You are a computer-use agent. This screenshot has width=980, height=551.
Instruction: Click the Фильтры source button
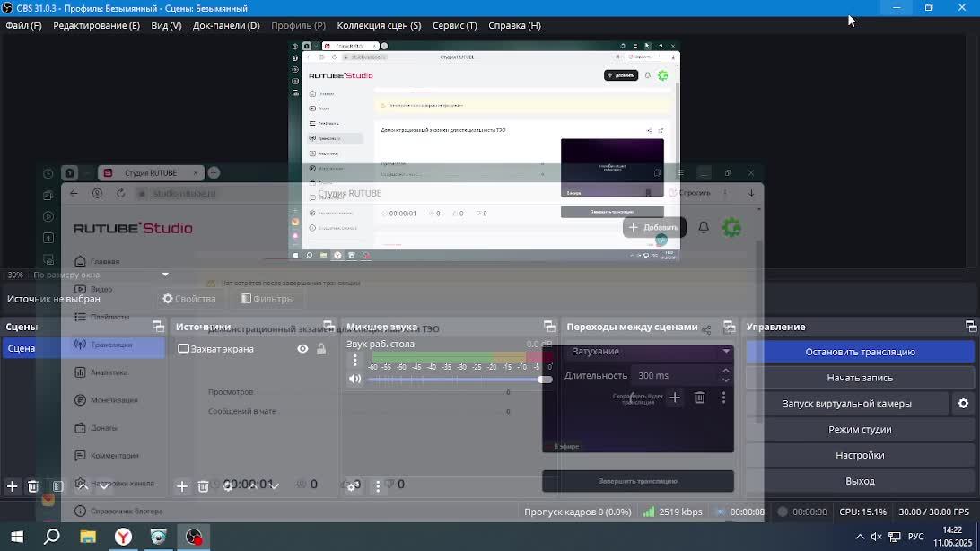[x=267, y=299]
